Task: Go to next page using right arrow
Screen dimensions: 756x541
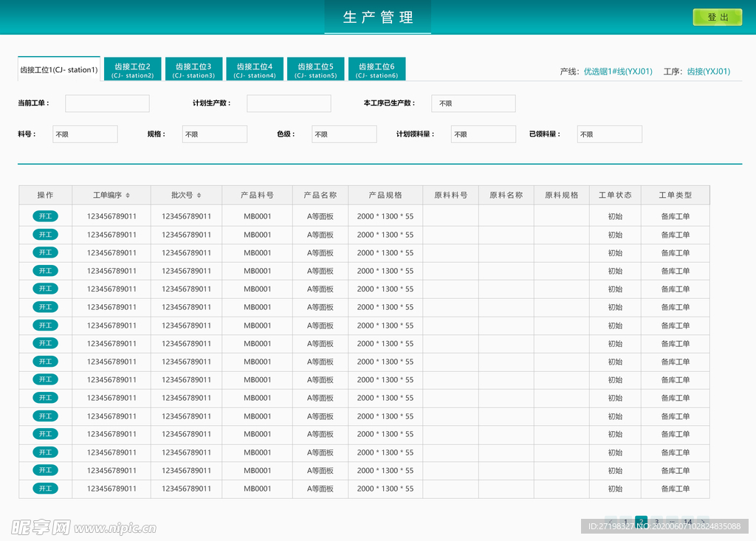Action: [703, 521]
